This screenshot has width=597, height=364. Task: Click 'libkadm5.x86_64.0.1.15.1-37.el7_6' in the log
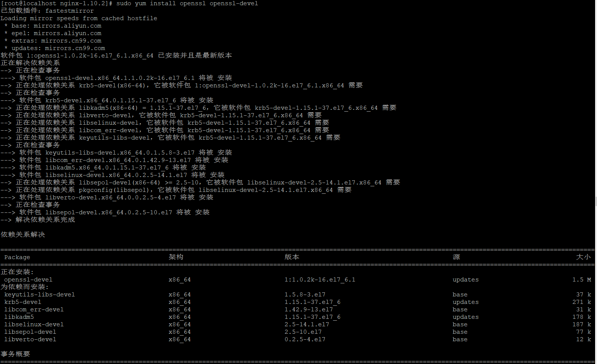[107, 168]
